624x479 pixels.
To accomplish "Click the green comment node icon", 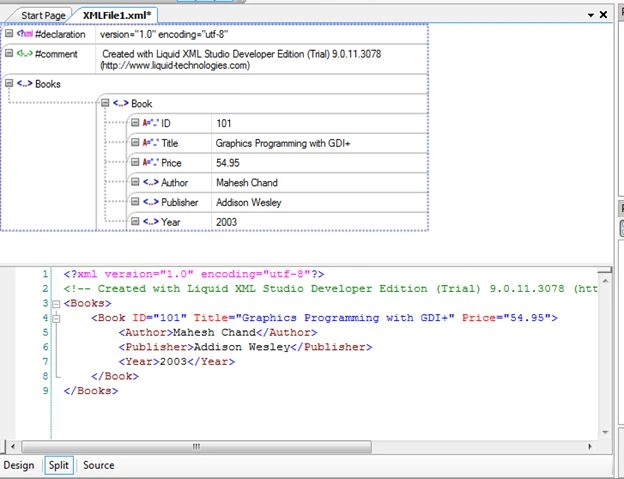I will coord(25,53).
